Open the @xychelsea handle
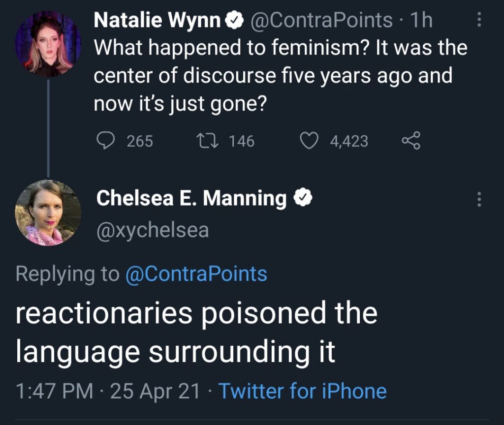The width and height of the screenshot is (504, 425). pyautogui.click(x=153, y=230)
